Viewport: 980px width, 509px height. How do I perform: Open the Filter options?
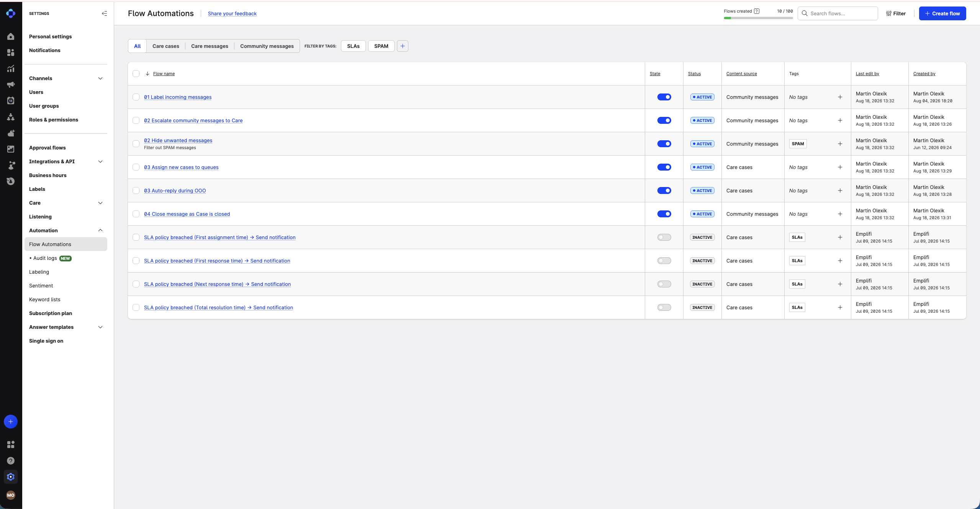coord(896,13)
